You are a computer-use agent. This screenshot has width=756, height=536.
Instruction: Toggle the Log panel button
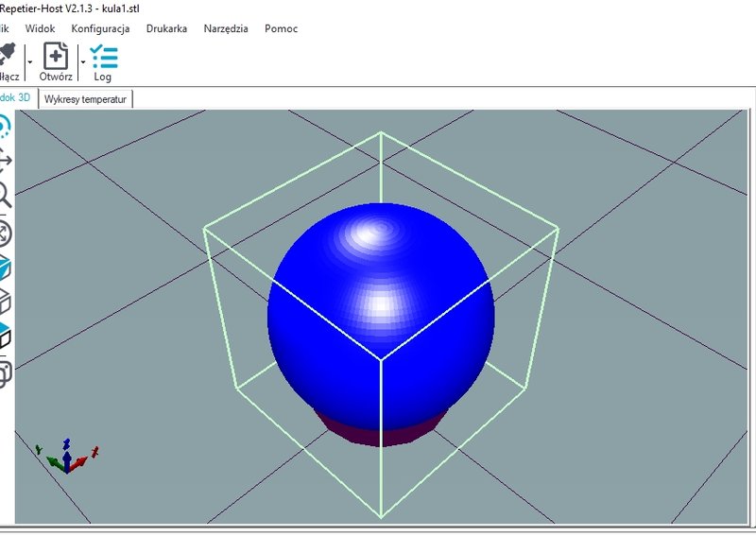point(103,62)
